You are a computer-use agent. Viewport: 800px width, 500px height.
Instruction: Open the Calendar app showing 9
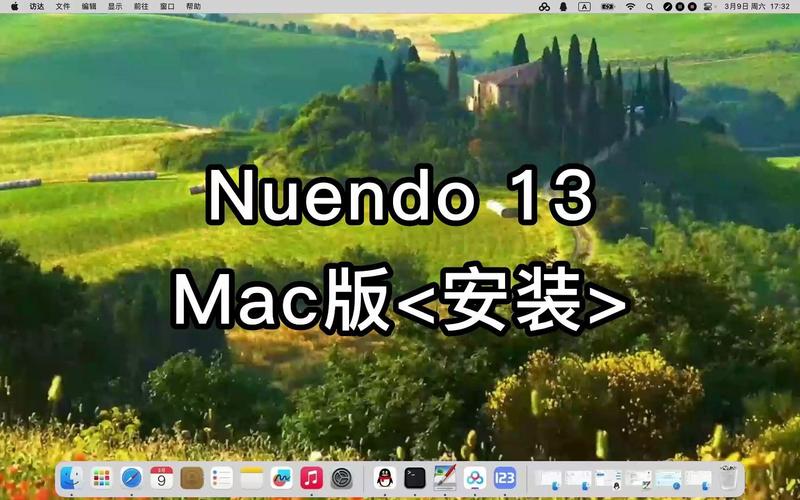click(162, 478)
